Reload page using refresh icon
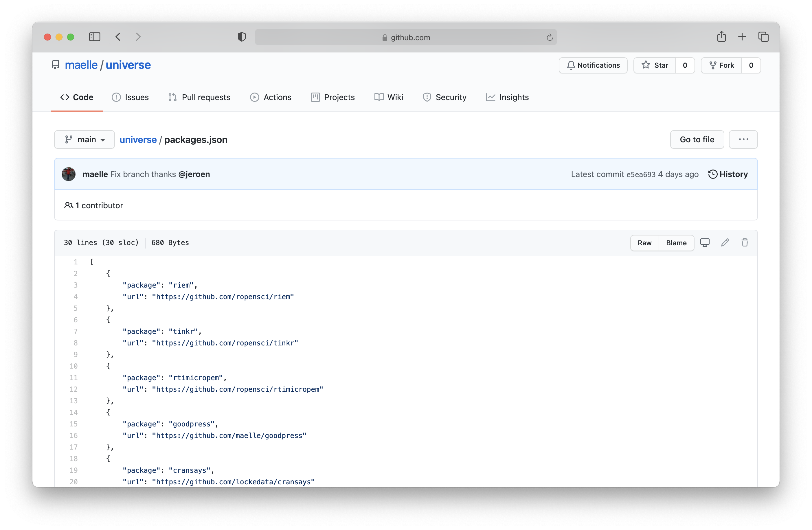Screen dimensions: 812x530 pyautogui.click(x=549, y=38)
